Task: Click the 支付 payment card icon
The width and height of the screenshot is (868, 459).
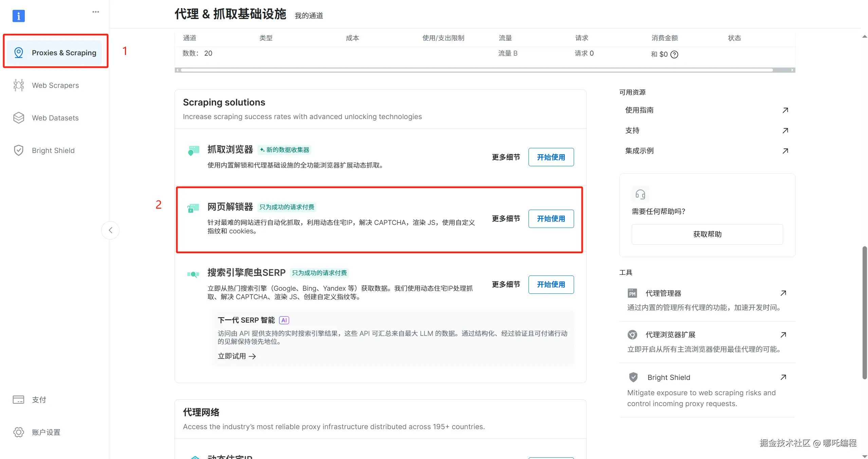Action: (x=18, y=399)
